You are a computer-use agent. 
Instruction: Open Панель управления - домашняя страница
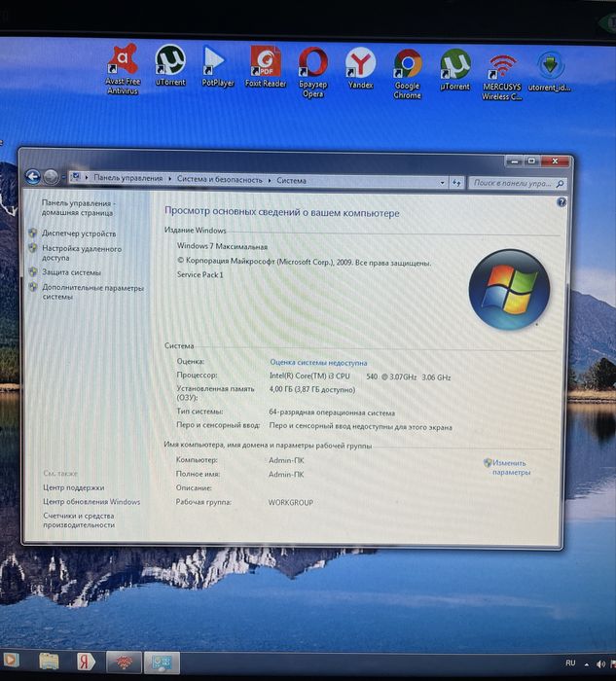point(77,207)
